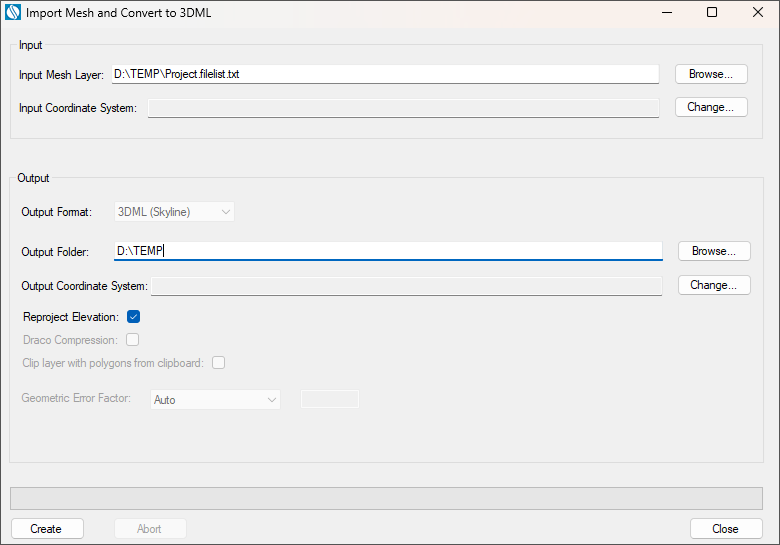Change the Input Coordinate System
This screenshot has height=545, width=780.
(711, 107)
